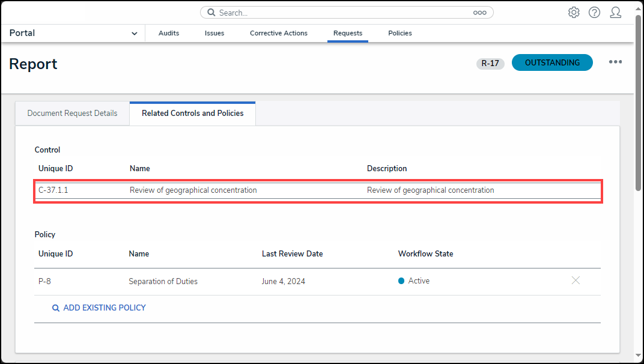The image size is (644, 364).
Task: Open the settings gear icon
Action: [574, 13]
